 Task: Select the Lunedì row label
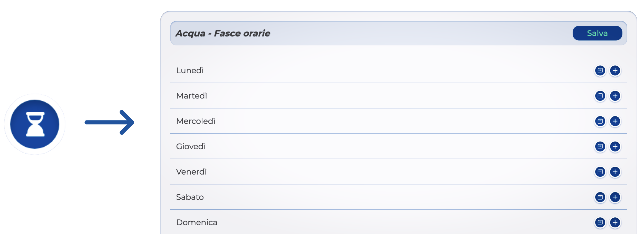coord(190,71)
